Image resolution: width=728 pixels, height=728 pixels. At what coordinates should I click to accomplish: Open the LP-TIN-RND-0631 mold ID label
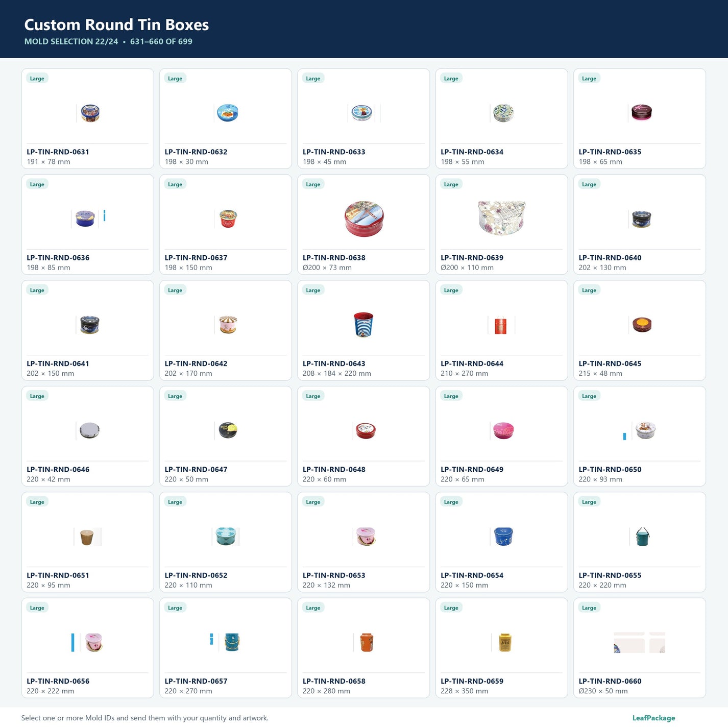pyautogui.click(x=58, y=152)
